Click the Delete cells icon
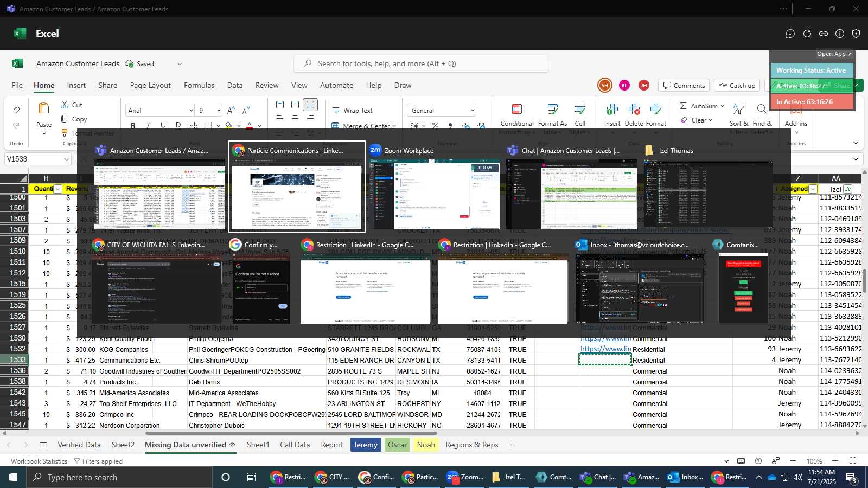 (634, 110)
